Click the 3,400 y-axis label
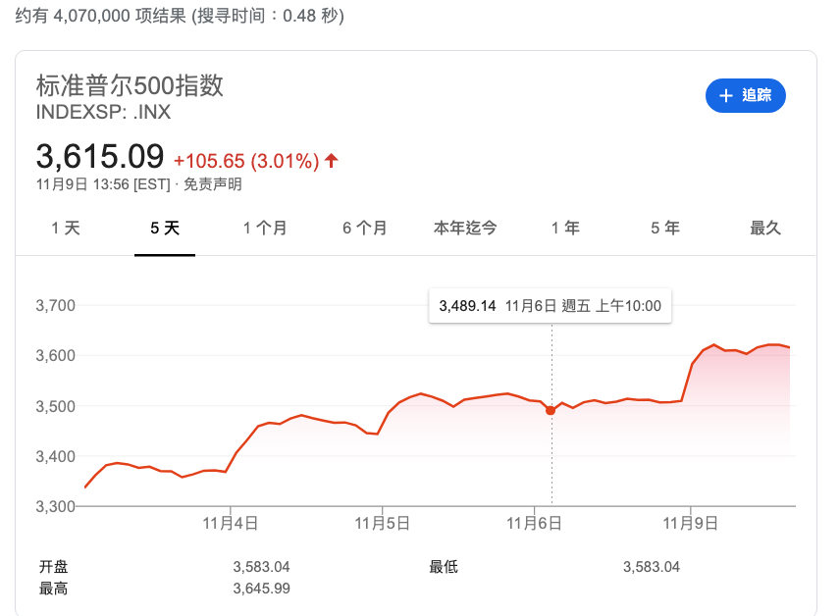 click(56, 457)
